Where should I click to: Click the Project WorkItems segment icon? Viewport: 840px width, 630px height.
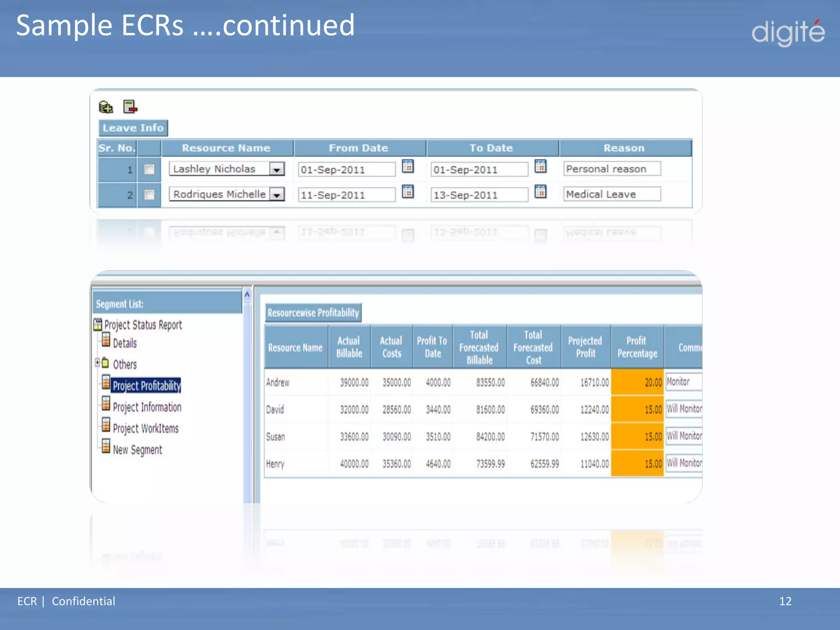(106, 425)
